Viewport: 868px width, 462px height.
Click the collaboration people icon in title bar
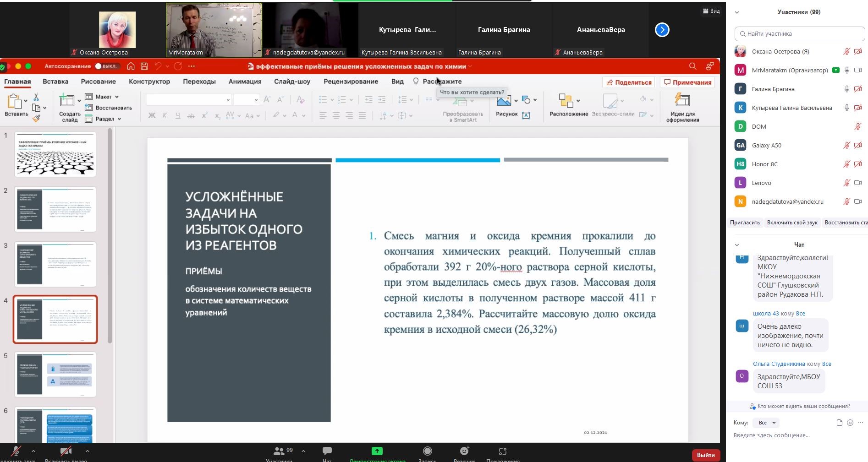coord(710,66)
